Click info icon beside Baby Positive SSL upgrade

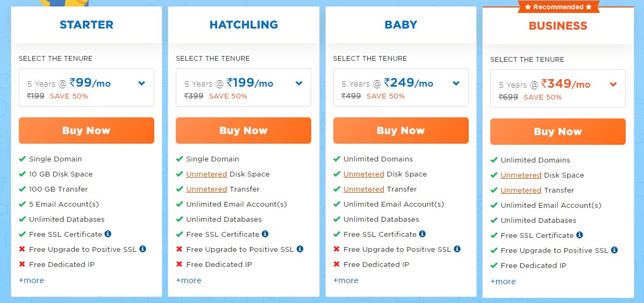(x=457, y=249)
